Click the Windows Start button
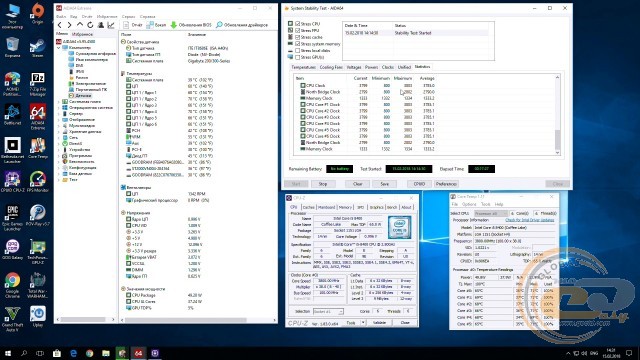Screen dimensions: 640x360 [7, 353]
